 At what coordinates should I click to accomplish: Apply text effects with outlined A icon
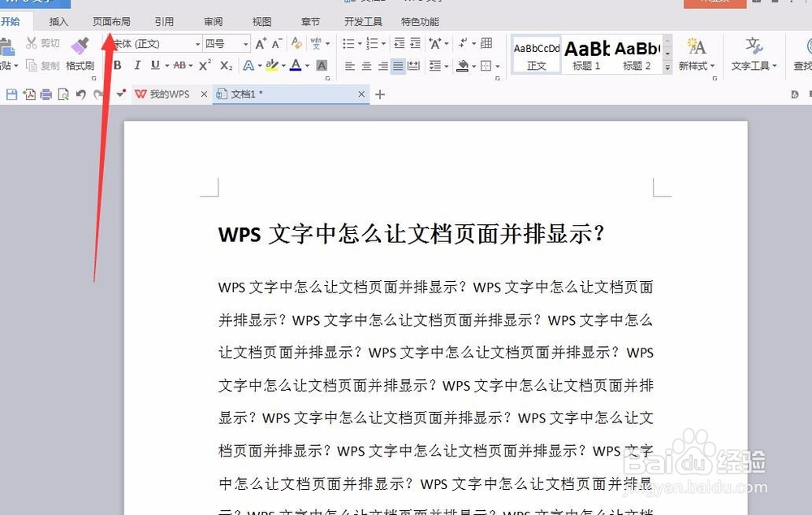pyautogui.click(x=248, y=65)
